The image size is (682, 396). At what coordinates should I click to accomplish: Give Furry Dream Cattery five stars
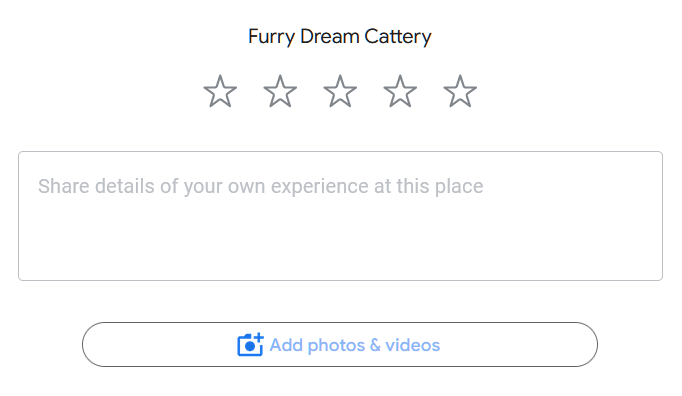point(460,91)
